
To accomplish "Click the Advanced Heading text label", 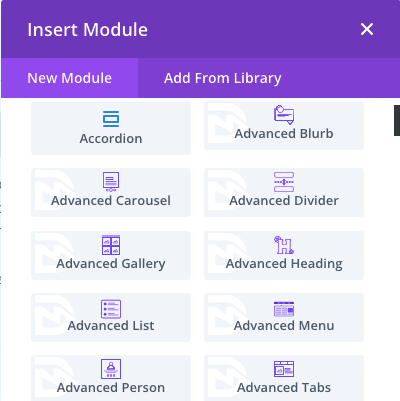I will pyautogui.click(x=284, y=264).
